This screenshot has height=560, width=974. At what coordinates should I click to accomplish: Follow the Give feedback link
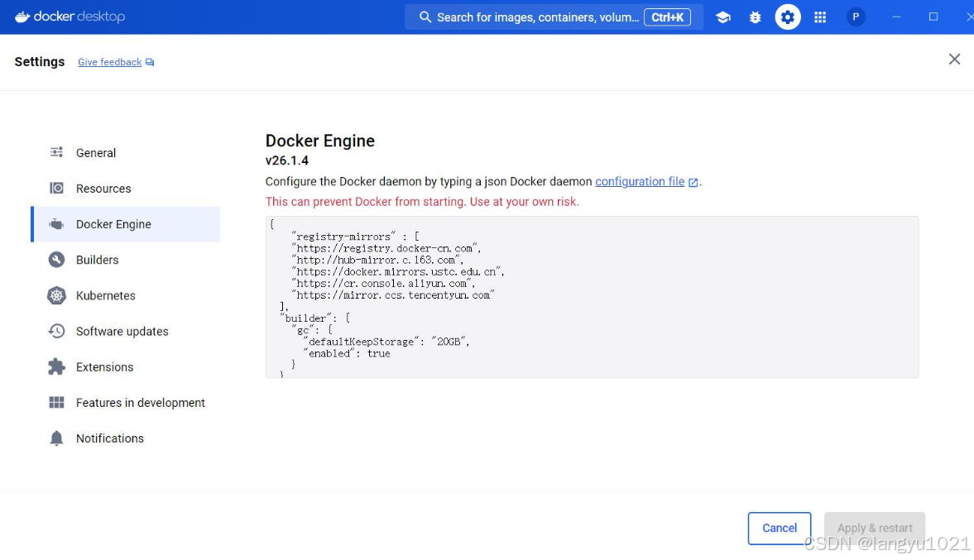click(x=109, y=62)
